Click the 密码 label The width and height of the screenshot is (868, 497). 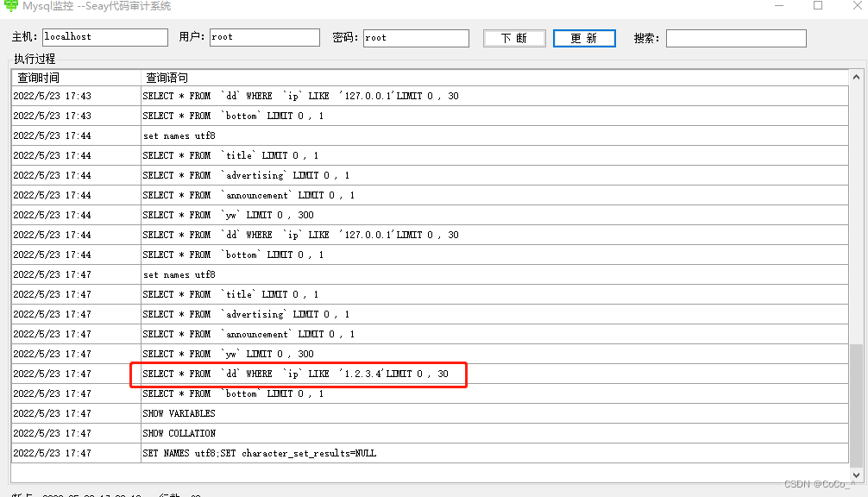[345, 37]
